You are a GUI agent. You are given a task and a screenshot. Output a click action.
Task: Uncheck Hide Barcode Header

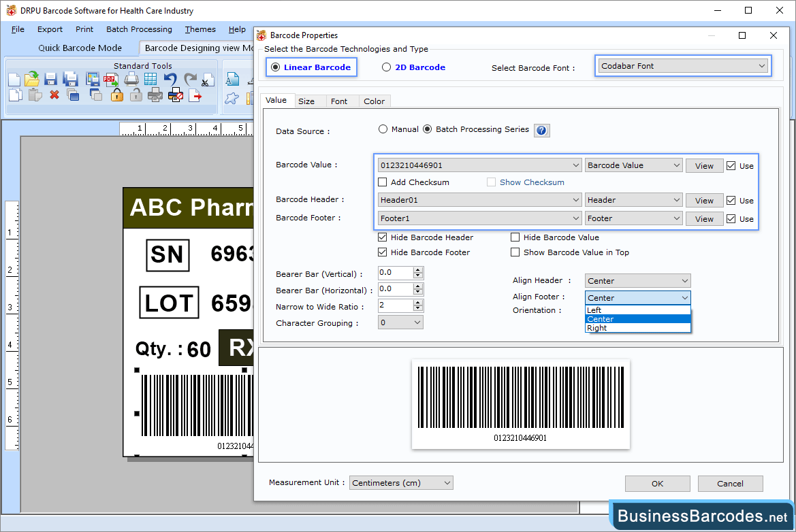[383, 237]
